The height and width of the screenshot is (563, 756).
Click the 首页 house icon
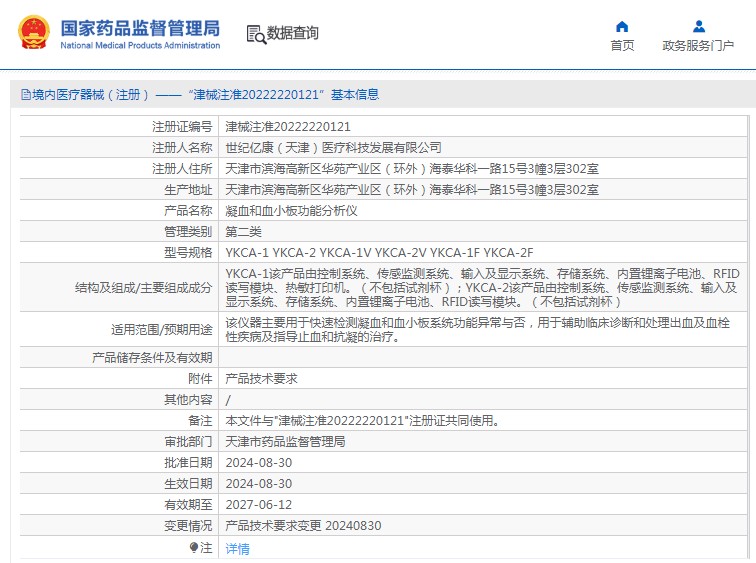[x=622, y=27]
